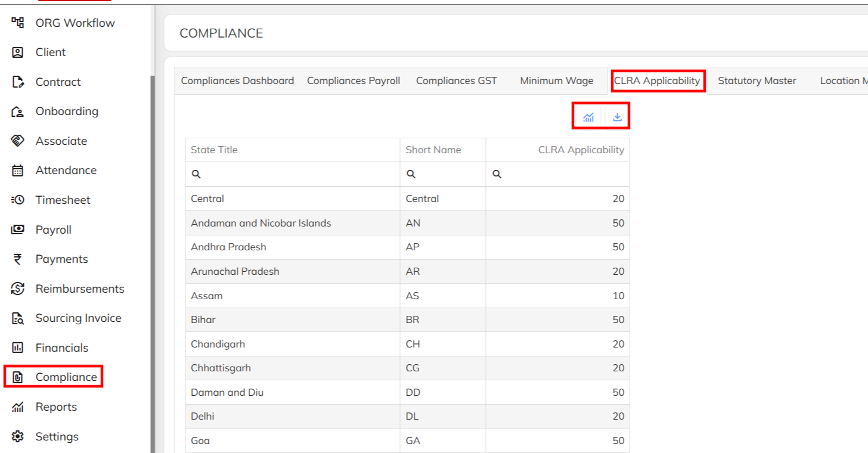Click the Reimbursements icon in sidebar

point(18,288)
